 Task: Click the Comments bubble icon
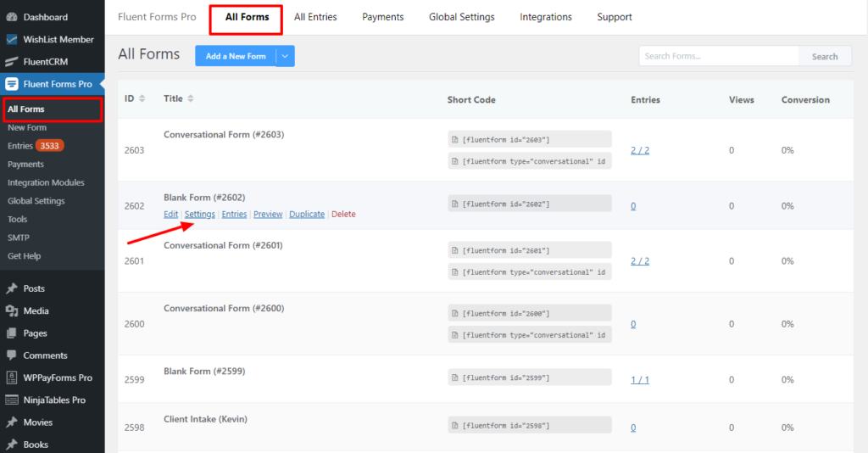click(x=12, y=355)
